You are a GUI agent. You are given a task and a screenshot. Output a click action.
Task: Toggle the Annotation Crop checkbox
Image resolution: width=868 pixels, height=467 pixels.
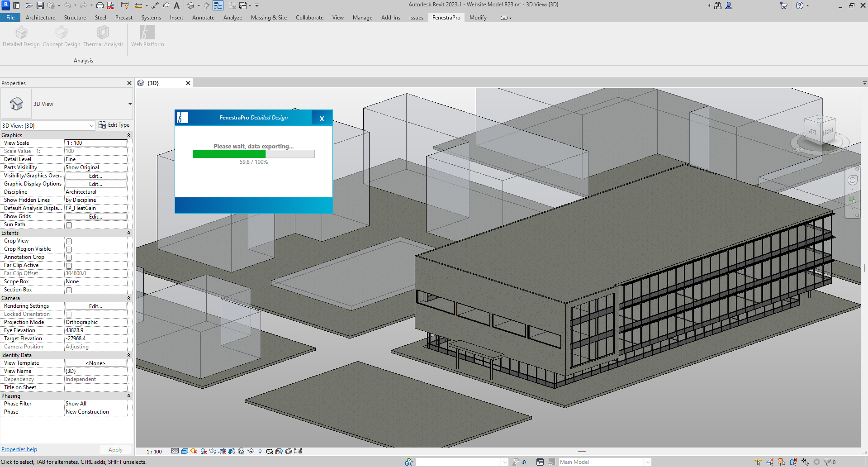pos(69,257)
